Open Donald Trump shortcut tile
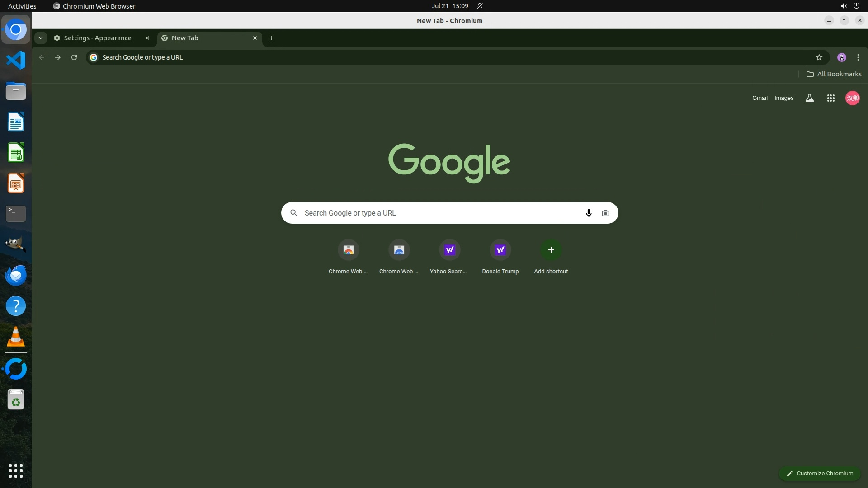The image size is (868, 488). pos(500,250)
